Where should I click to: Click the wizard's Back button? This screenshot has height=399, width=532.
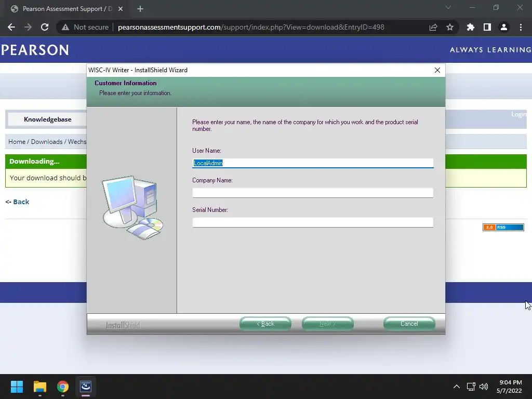point(265,324)
